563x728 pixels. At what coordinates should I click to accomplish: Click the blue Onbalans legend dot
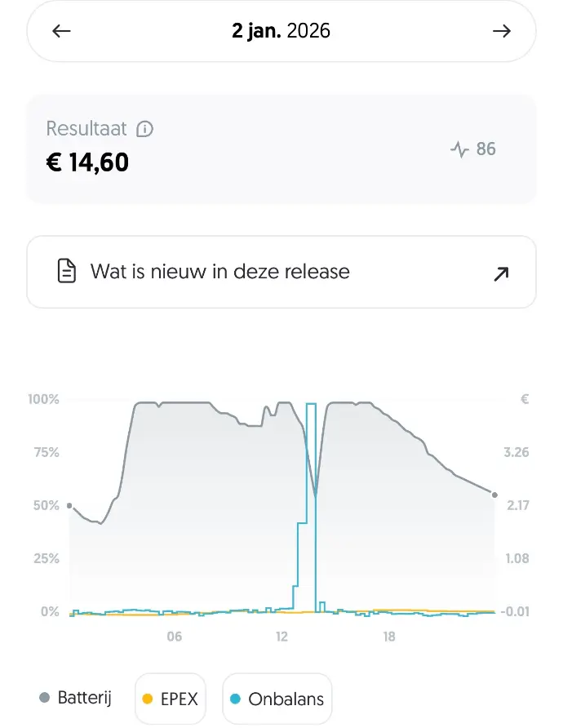[235, 699]
